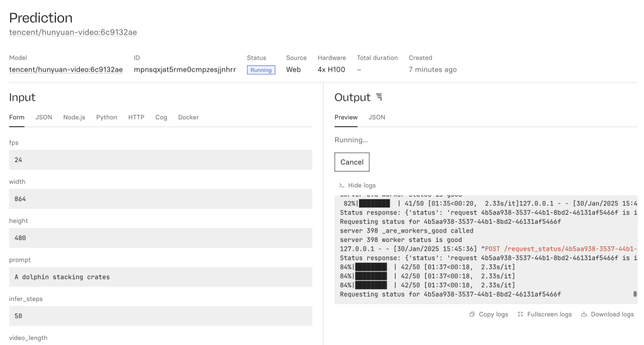The image size is (644, 345).
Task: Select the output Preview tab
Action: [x=346, y=118]
